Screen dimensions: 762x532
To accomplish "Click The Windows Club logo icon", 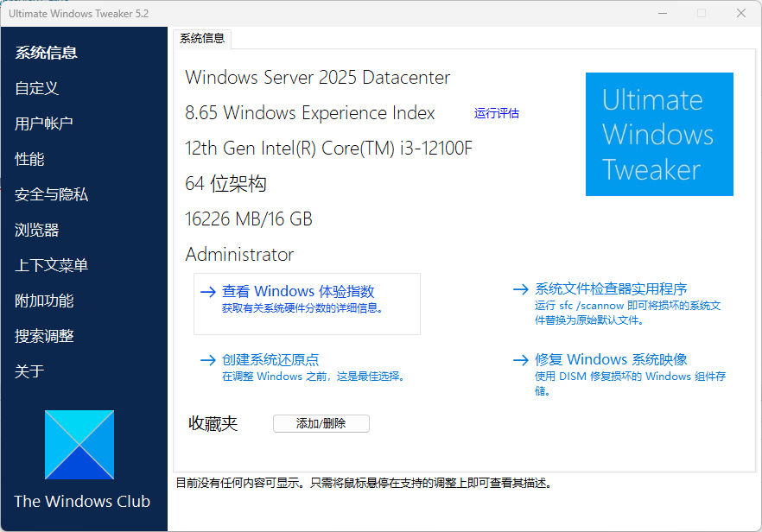I will point(79,445).
